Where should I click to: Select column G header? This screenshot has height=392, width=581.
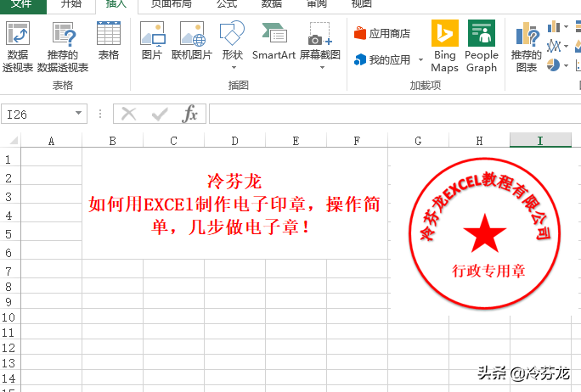click(x=418, y=141)
